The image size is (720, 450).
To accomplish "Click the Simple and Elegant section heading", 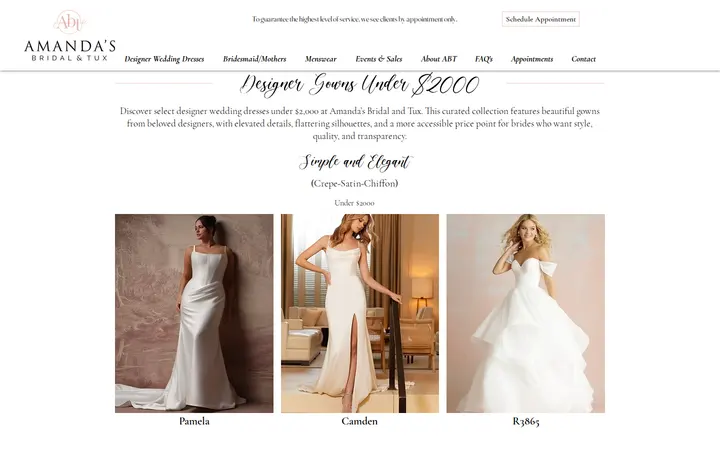I will pos(356,162).
